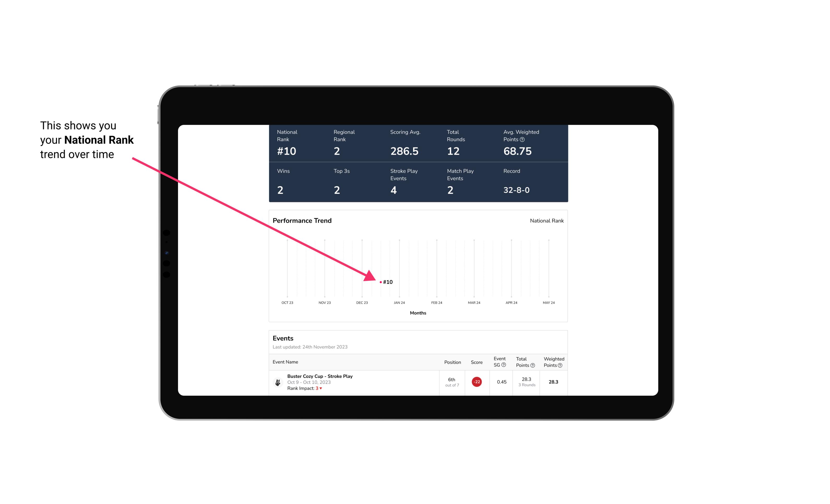The width and height of the screenshot is (830, 504).
Task: Expand the Performance Trend chart options
Action: click(546, 220)
